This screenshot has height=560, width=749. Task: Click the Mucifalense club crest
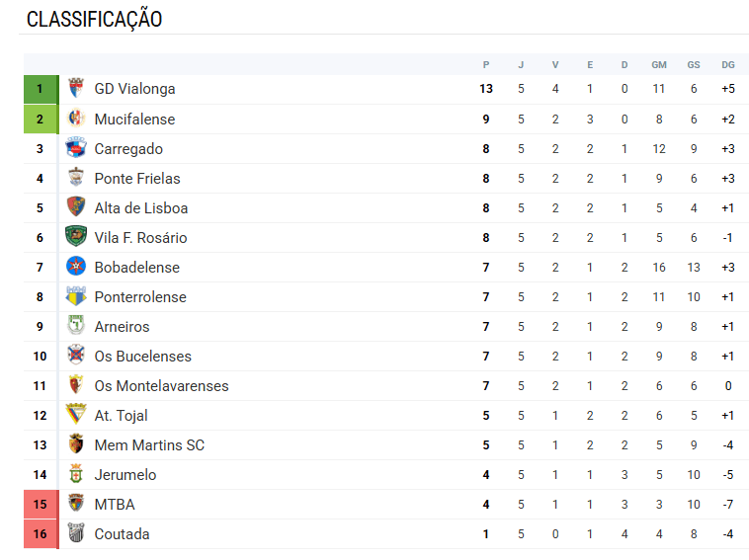pyautogui.click(x=76, y=119)
